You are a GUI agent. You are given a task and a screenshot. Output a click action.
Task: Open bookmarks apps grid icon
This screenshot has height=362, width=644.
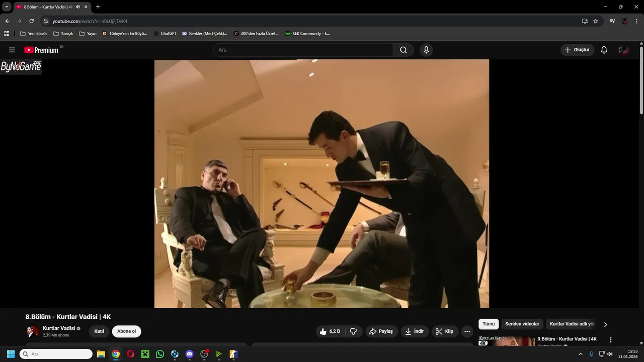point(7,33)
